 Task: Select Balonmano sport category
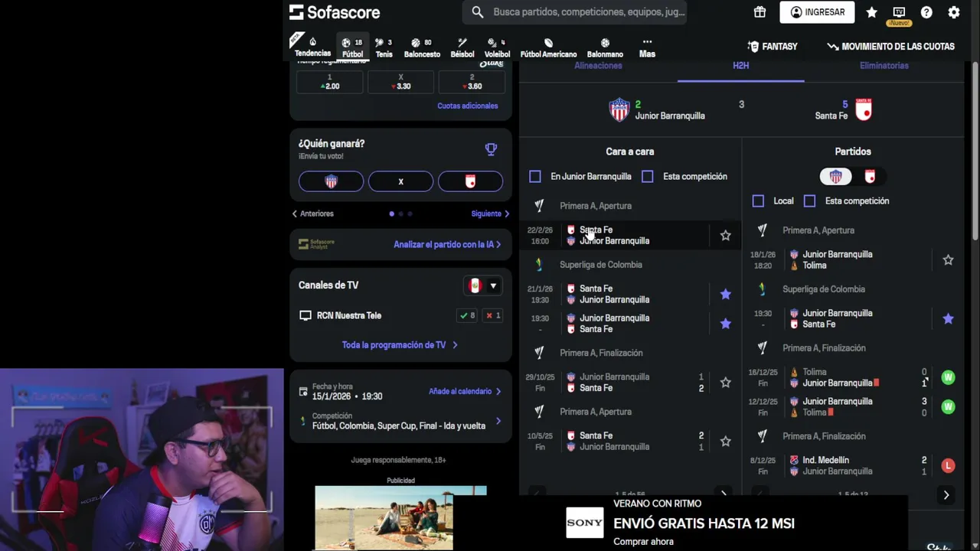coord(605,47)
